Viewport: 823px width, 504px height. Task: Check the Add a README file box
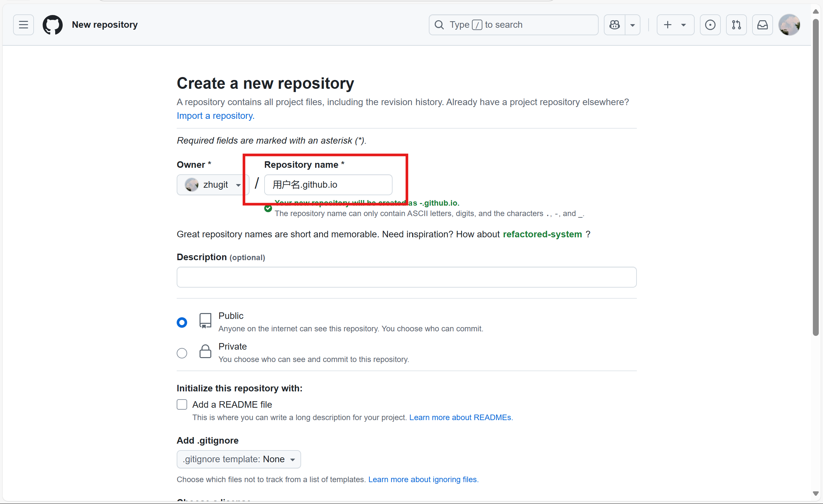coord(182,404)
